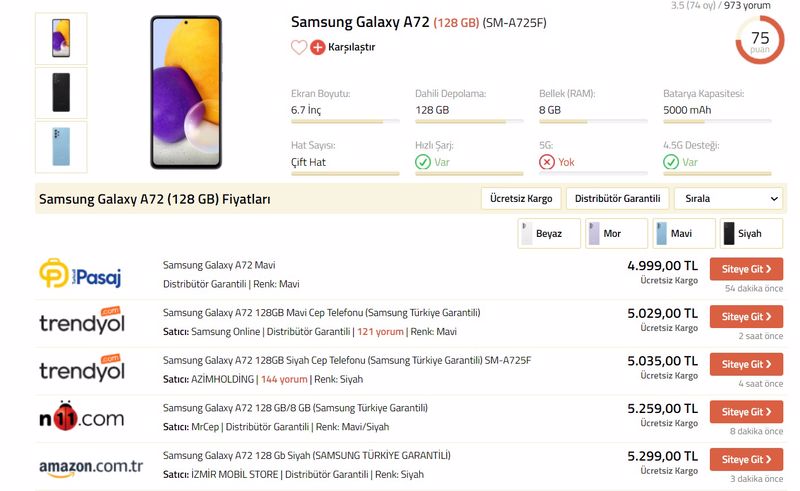800x491 pixels.
Task: Click the 8 dakika önce timestamp
Action: point(756,431)
